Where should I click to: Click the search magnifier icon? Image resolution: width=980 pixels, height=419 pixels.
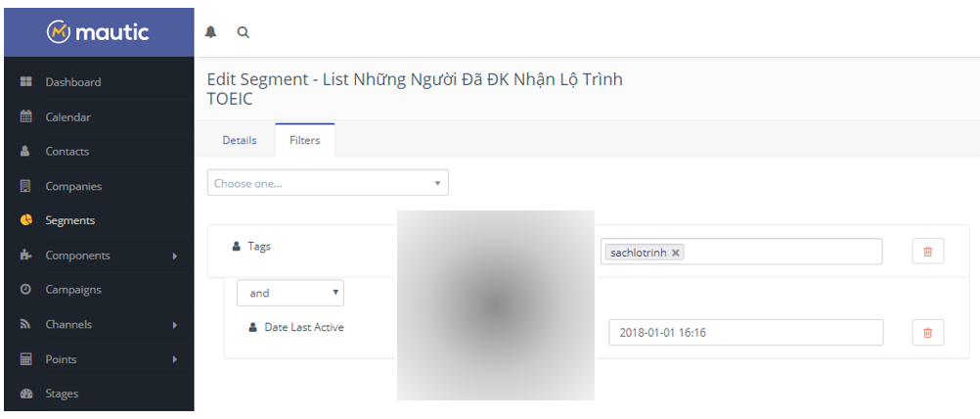pos(243,32)
